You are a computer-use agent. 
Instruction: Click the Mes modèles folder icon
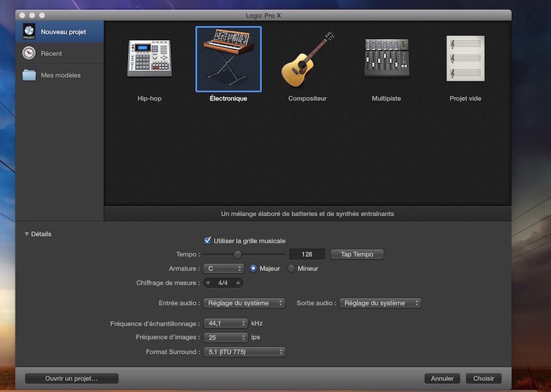(29, 75)
